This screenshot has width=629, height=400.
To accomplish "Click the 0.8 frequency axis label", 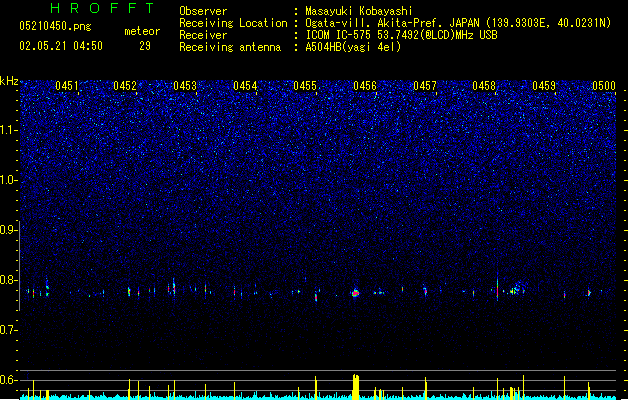I will [8, 280].
